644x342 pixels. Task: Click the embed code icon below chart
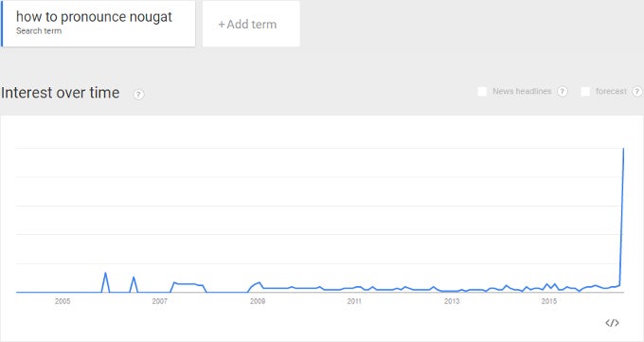612,323
